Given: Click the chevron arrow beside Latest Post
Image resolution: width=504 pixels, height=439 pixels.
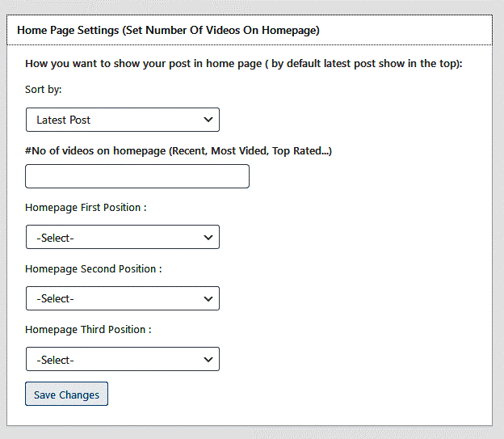Looking at the screenshot, I should click(208, 120).
